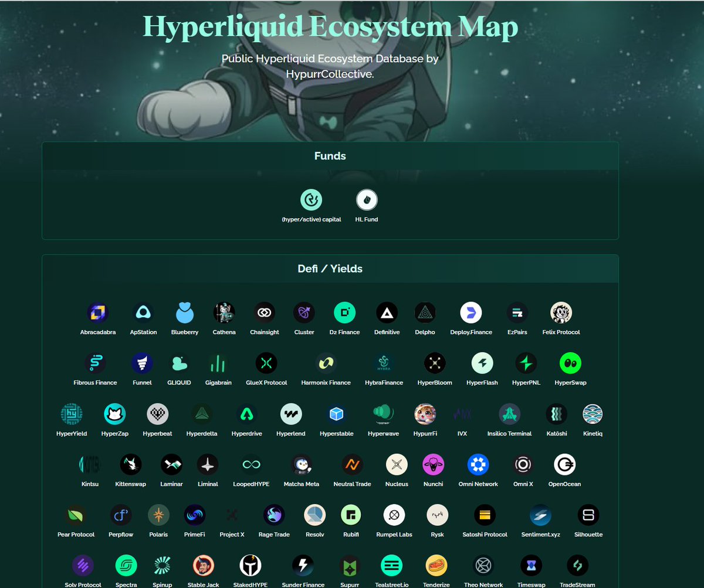The image size is (704, 588).
Task: Open the Silhouette icon
Action: click(x=588, y=515)
